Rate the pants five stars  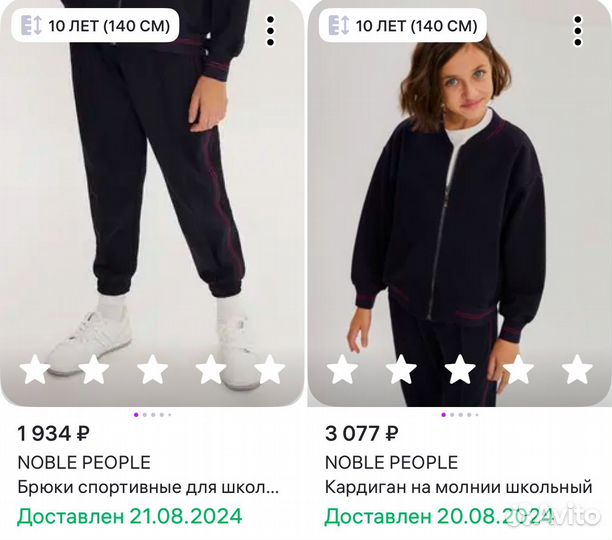(x=269, y=370)
